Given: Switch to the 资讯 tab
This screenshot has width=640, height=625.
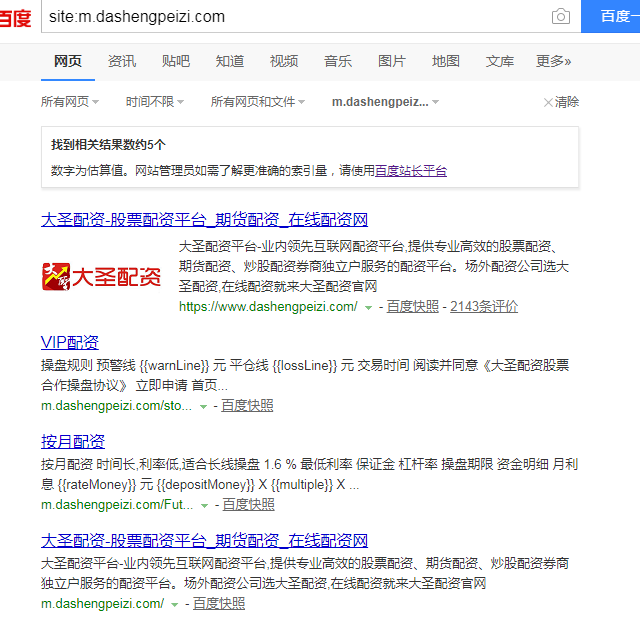Looking at the screenshot, I should [x=122, y=61].
